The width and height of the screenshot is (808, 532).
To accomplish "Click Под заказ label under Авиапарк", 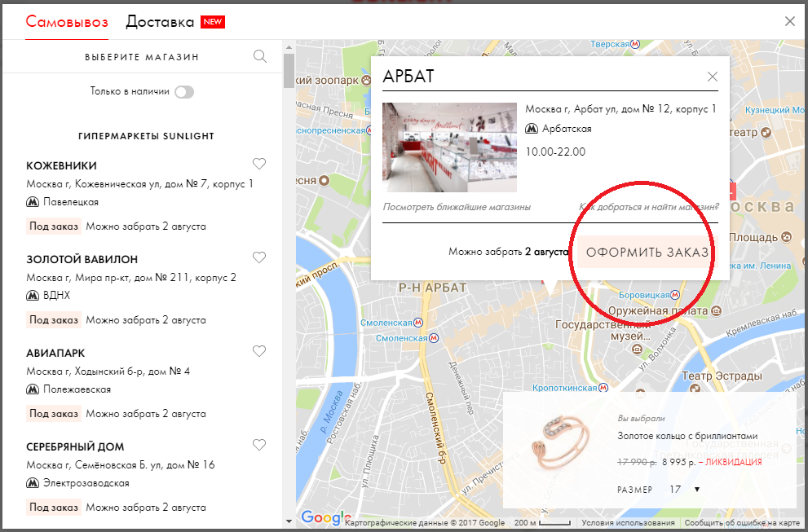I will point(54,414).
